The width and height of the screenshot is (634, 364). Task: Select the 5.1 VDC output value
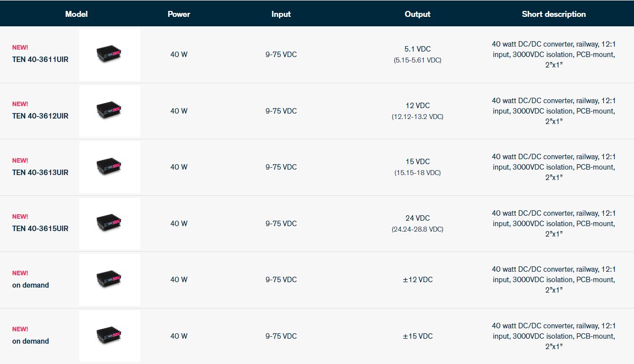(x=417, y=49)
